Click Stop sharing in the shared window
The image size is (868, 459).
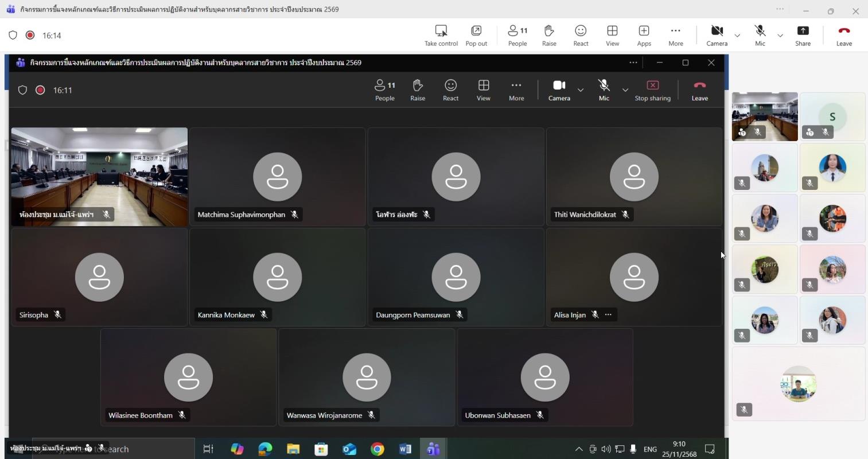click(652, 90)
